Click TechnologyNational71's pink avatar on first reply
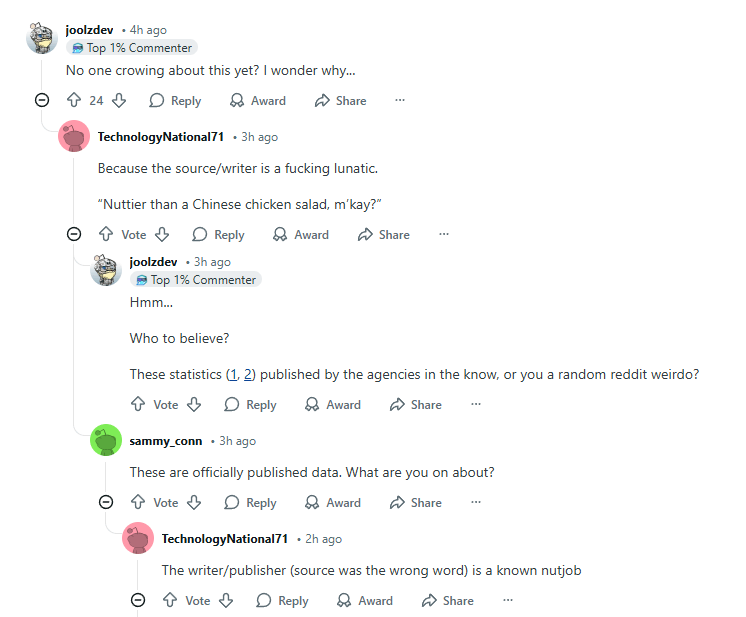746x617 pixels. point(74,136)
